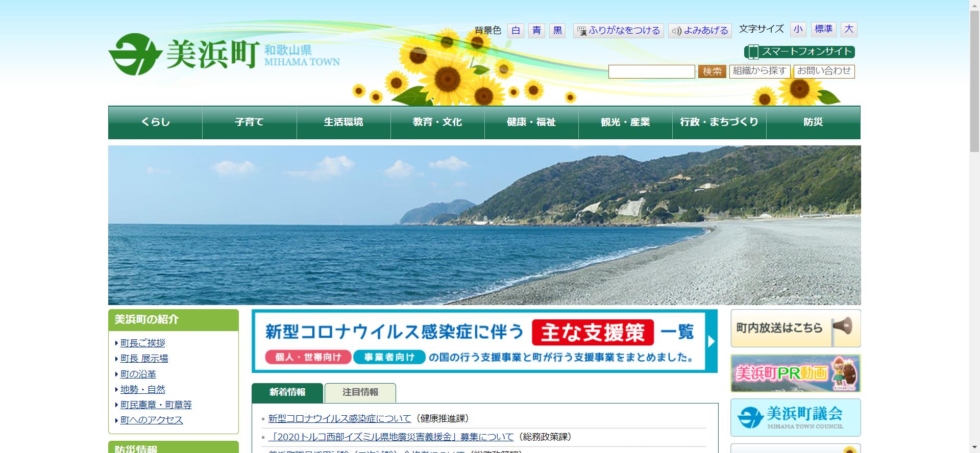The image size is (980, 453).
Task: Set background color to 青
Action: 536,31
